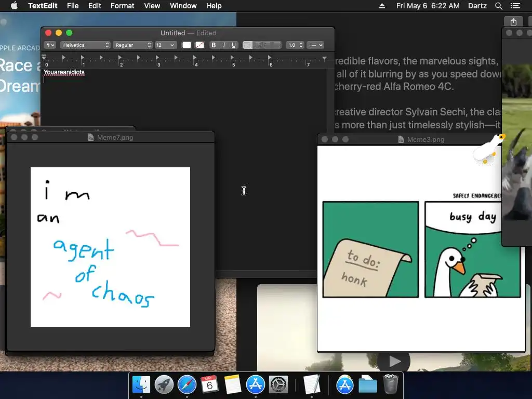
Task: Open the Window menu
Action: [x=183, y=6]
